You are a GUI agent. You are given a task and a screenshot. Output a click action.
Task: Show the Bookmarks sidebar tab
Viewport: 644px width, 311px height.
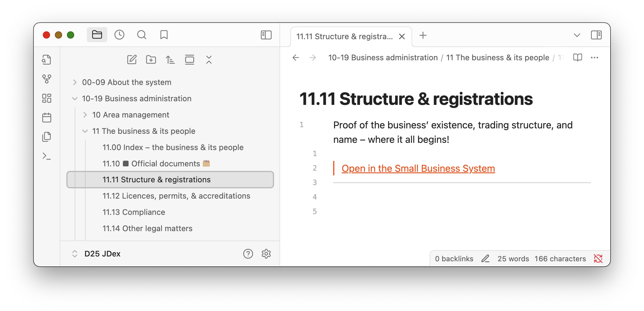tap(164, 35)
